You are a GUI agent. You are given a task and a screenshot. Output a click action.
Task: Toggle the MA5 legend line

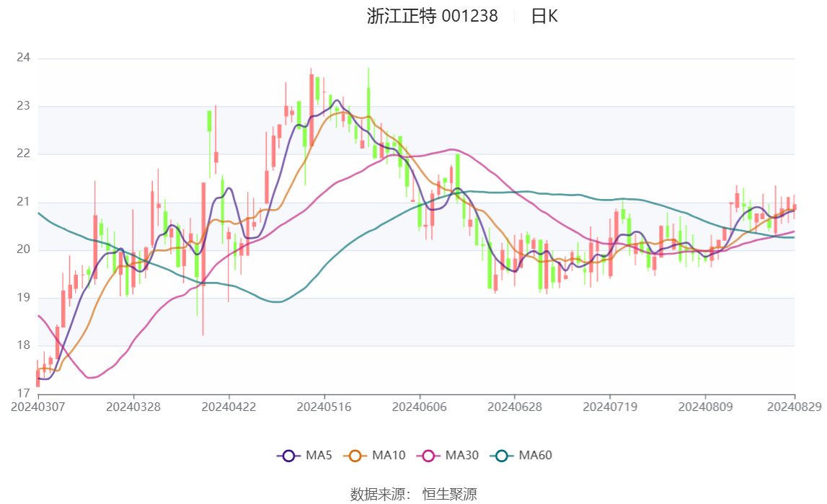[304, 456]
